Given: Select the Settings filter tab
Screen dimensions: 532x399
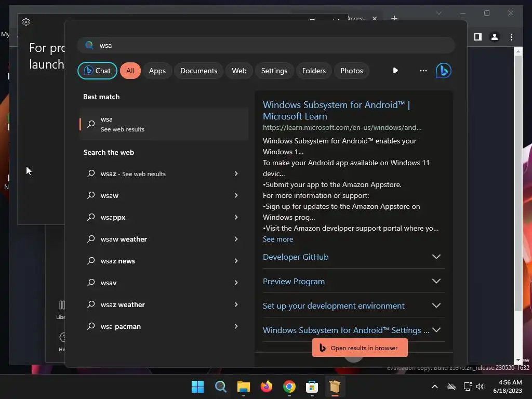Looking at the screenshot, I should pos(274,71).
